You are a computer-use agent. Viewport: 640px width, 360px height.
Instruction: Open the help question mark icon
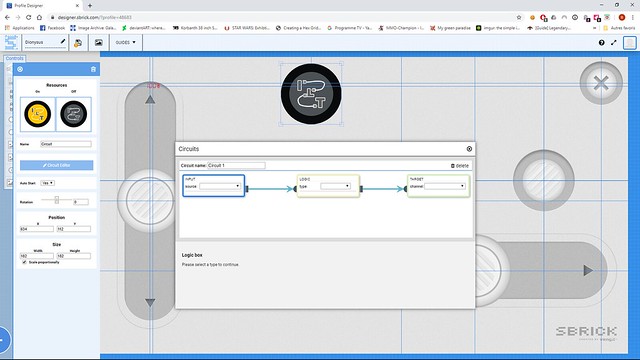click(x=602, y=42)
